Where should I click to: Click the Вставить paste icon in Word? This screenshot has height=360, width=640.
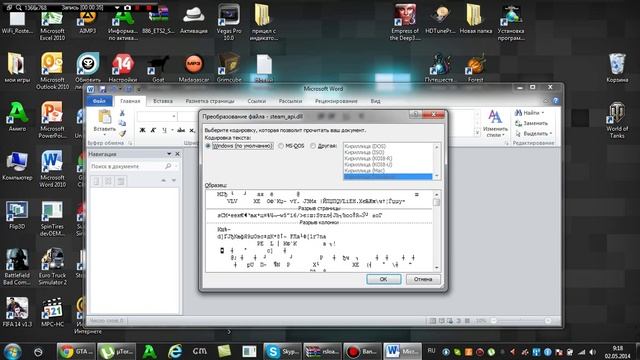click(x=104, y=118)
